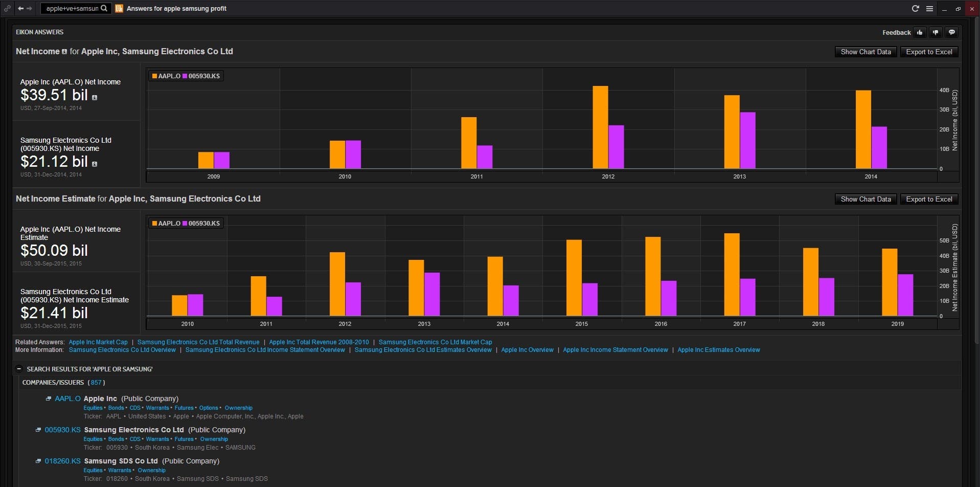Refresh the Eikon Answers page
Image resolution: width=980 pixels, height=487 pixels.
[x=916, y=8]
